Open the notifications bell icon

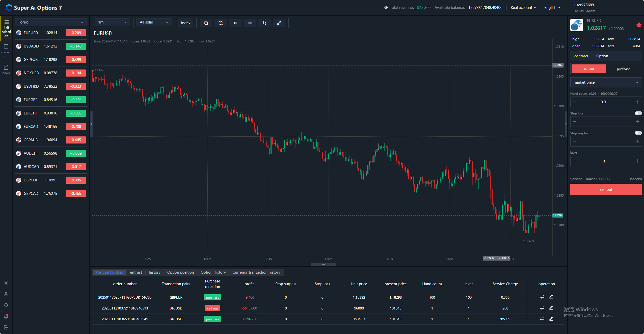(6, 316)
